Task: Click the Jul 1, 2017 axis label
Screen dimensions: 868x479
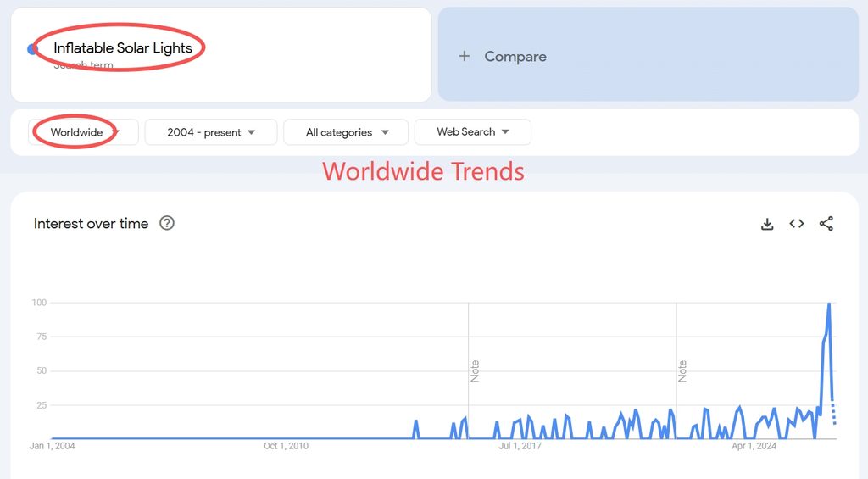Action: [520, 446]
